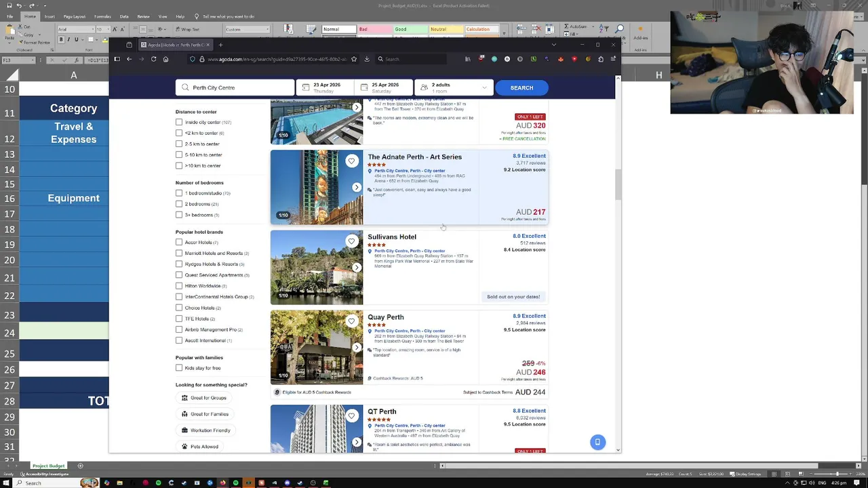Click the browser Search box
Image resolution: width=868 pixels, height=488 pixels.
[411, 59]
